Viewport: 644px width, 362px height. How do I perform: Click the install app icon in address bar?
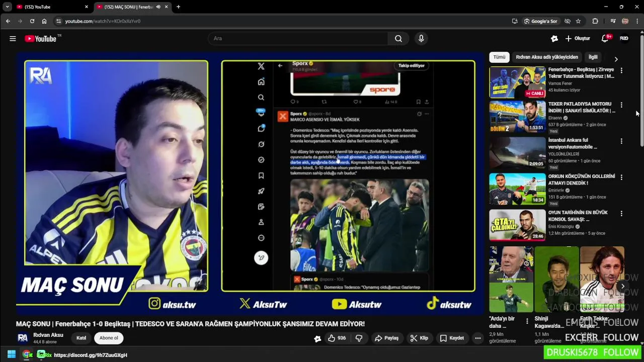(515, 21)
